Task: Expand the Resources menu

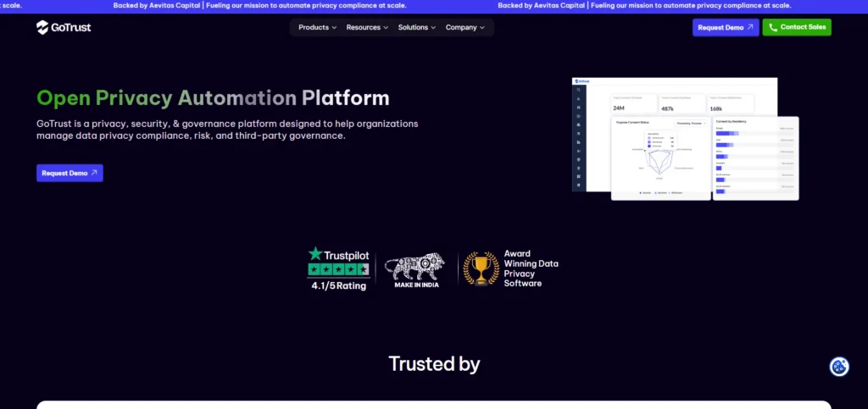Action: pos(367,27)
